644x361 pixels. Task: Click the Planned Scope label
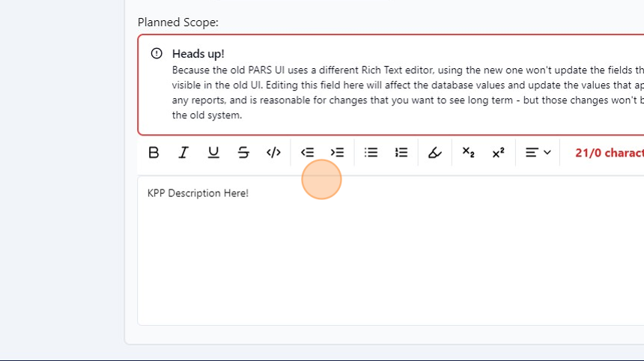tap(178, 22)
